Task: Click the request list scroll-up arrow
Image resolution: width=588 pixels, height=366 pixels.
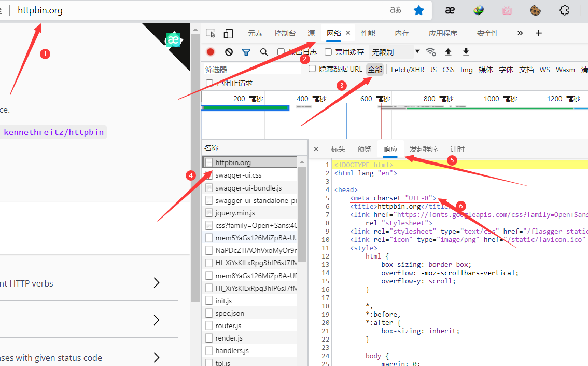Action: [x=302, y=162]
